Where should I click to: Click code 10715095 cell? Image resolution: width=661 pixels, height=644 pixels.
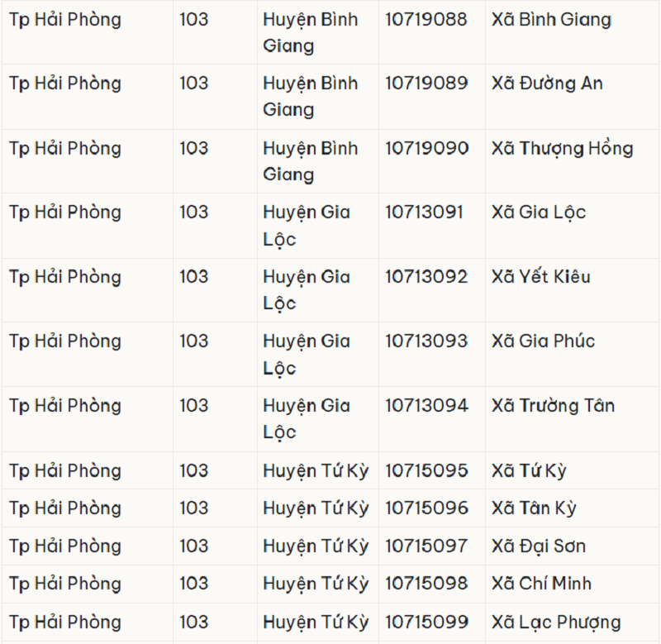coord(431,470)
